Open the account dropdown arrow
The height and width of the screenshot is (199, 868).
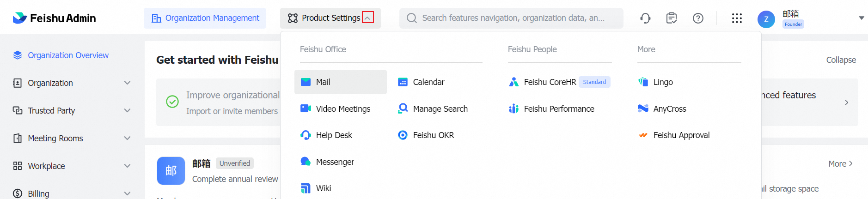(x=861, y=18)
